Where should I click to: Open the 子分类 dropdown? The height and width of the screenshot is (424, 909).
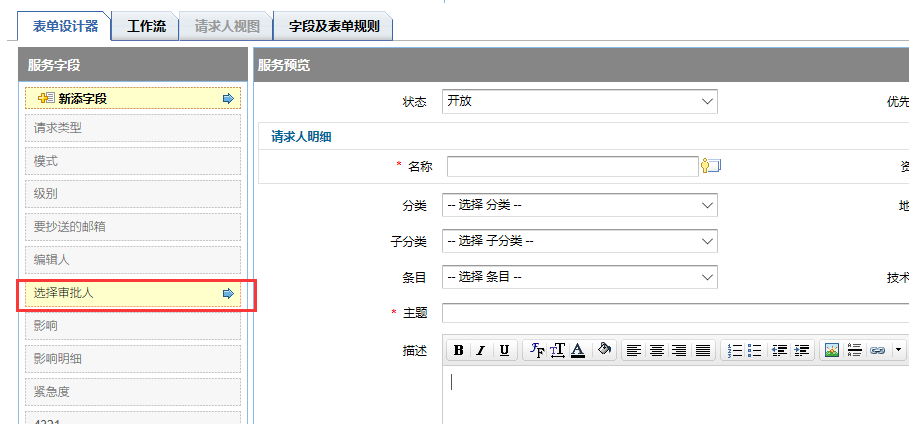pos(580,241)
